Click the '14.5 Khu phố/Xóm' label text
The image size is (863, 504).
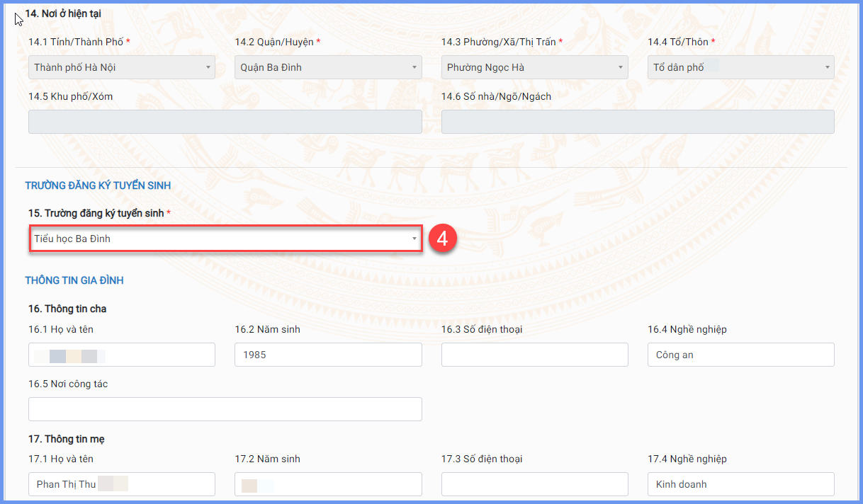click(71, 96)
